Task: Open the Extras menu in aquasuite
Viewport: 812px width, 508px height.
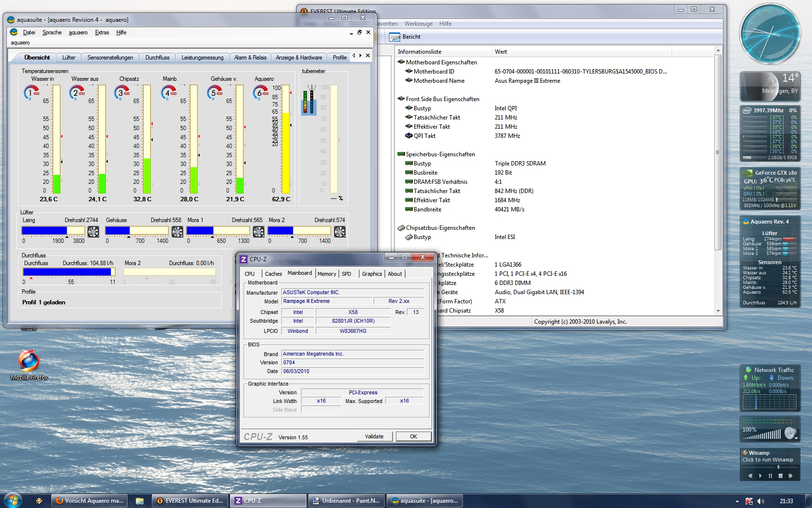Action: (102, 32)
